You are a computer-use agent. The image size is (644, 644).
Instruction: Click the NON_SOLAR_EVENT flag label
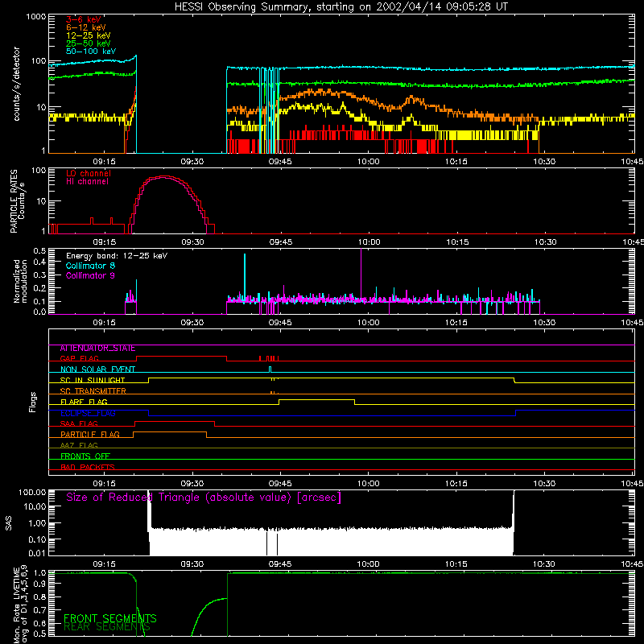click(x=97, y=369)
